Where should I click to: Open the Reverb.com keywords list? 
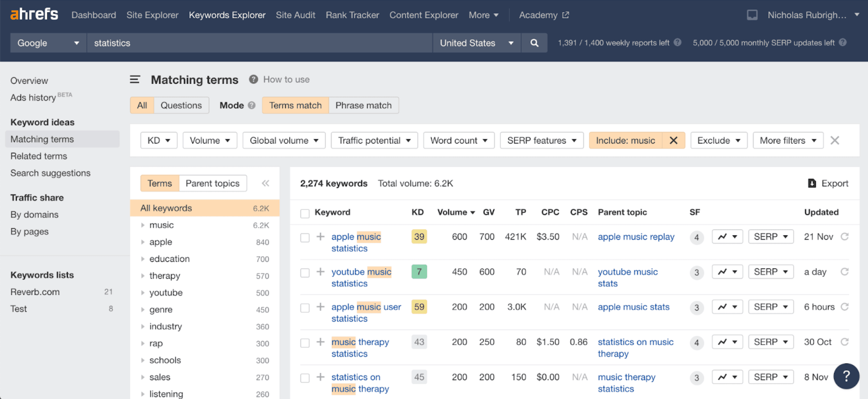(x=35, y=292)
